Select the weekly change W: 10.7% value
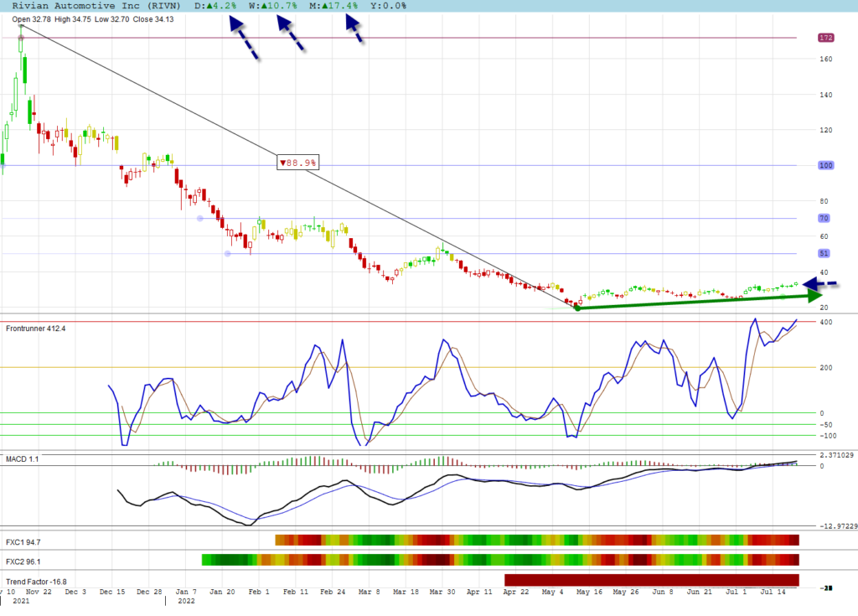 [x=273, y=6]
